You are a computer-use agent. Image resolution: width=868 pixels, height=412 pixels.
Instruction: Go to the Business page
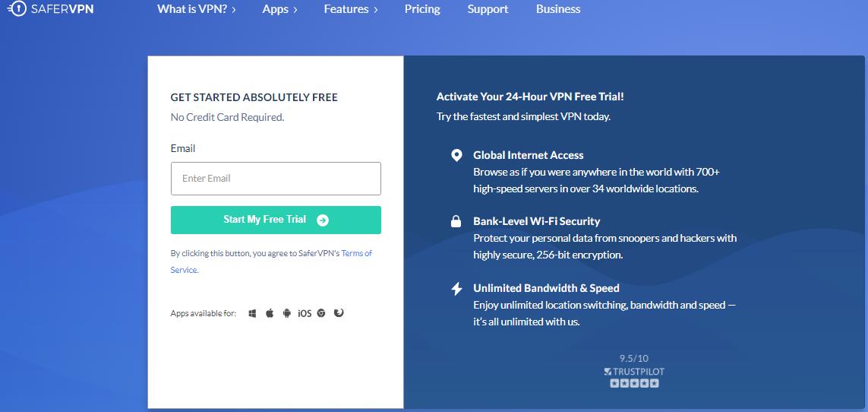[558, 9]
